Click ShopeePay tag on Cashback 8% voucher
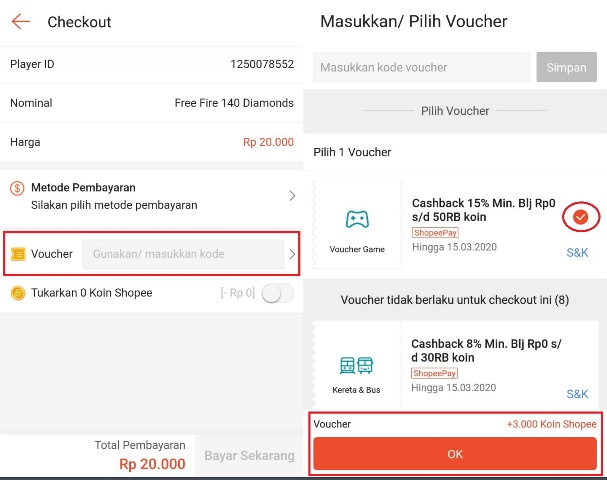This screenshot has height=480, width=607. tap(434, 373)
